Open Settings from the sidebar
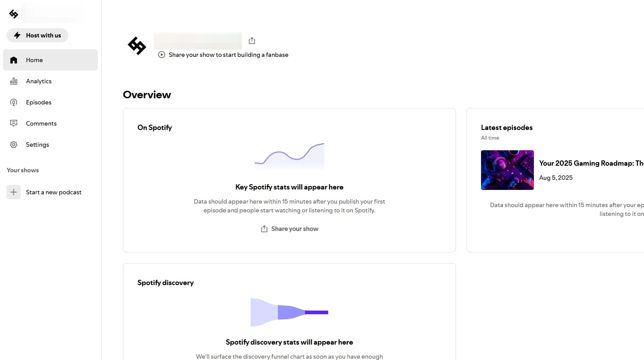The image size is (644, 360). pyautogui.click(x=37, y=145)
